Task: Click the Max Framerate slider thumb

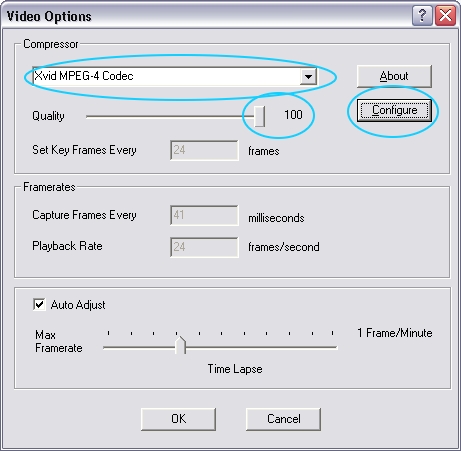Action: 180,345
